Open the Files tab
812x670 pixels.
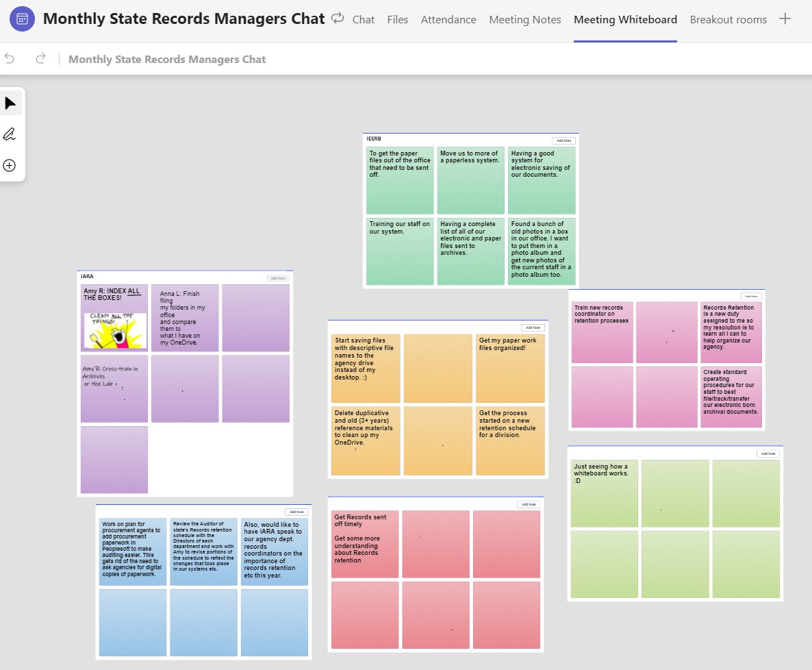pos(397,20)
